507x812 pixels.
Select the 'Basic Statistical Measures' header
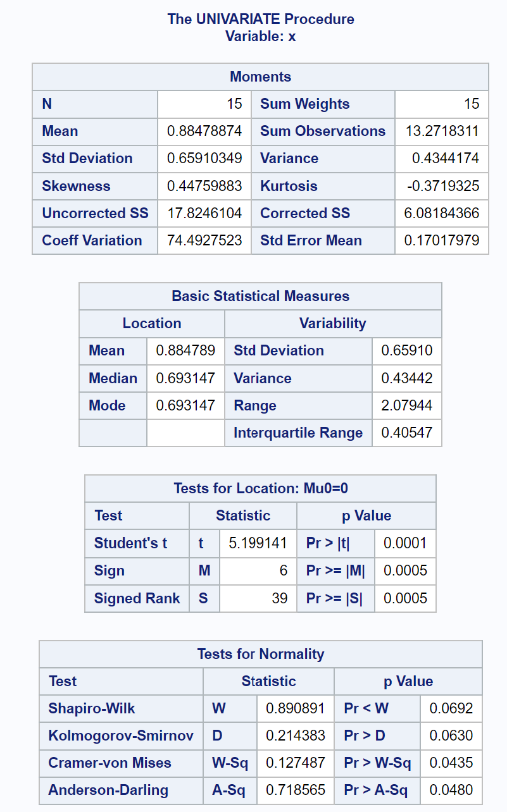point(261,297)
